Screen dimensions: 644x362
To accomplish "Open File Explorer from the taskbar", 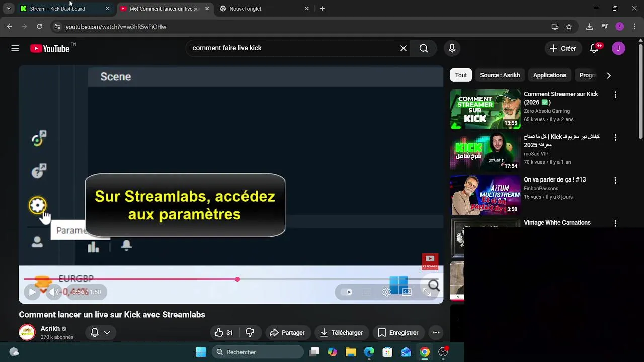I will click(x=351, y=352).
